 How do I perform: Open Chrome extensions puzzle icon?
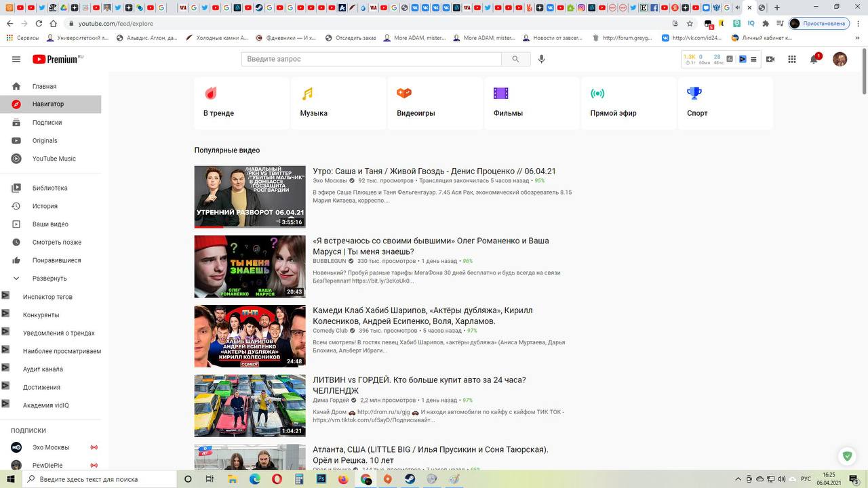point(766,23)
